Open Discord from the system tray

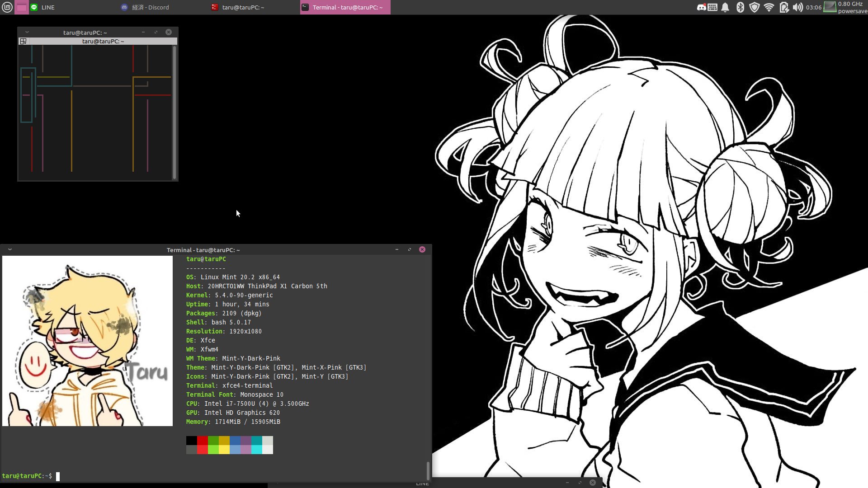(701, 7)
